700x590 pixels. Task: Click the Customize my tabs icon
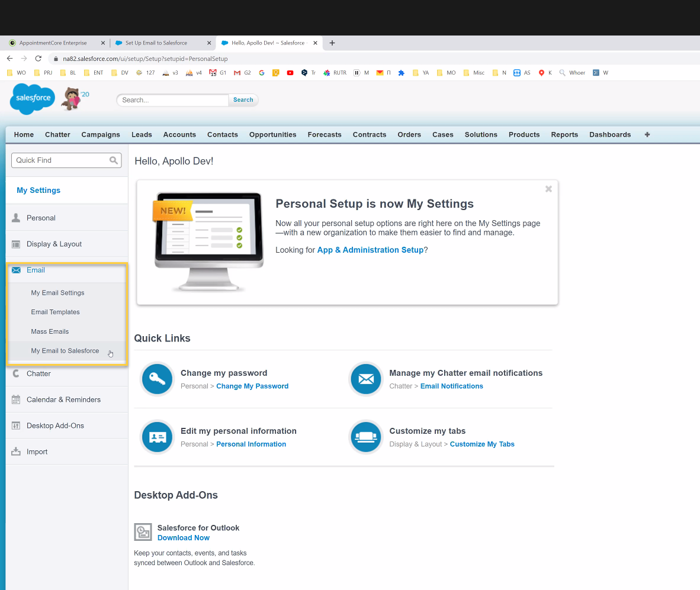click(366, 437)
